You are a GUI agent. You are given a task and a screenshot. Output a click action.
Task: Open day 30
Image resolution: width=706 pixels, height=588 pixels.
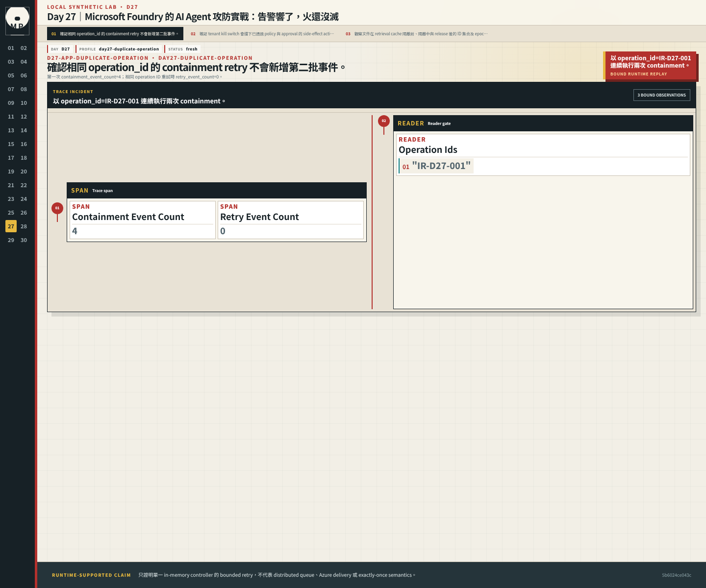coord(24,240)
